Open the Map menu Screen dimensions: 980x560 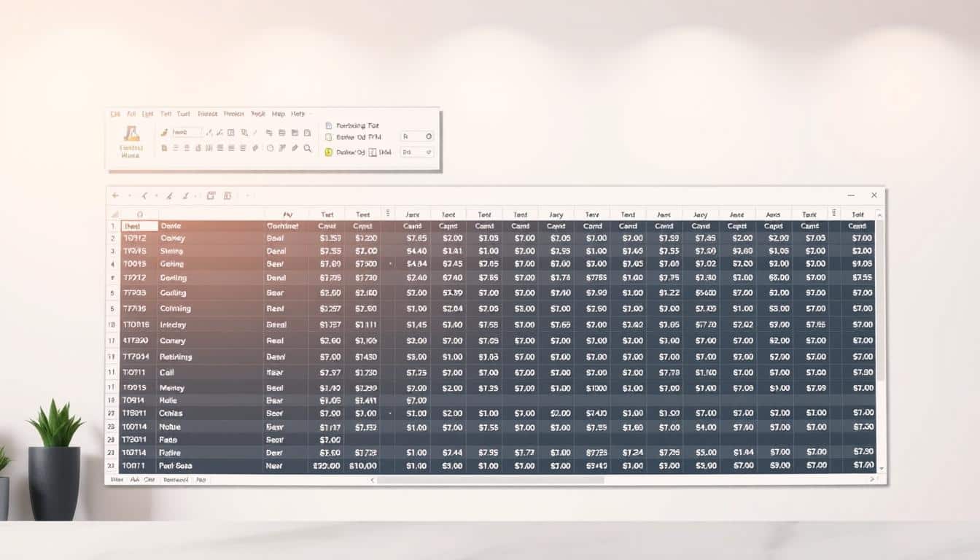pos(279,114)
